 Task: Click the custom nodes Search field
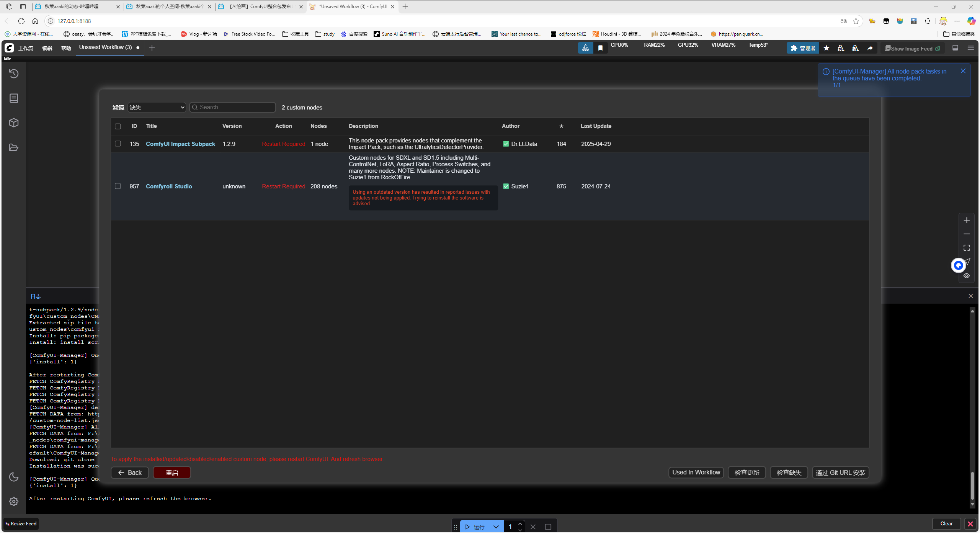point(232,107)
